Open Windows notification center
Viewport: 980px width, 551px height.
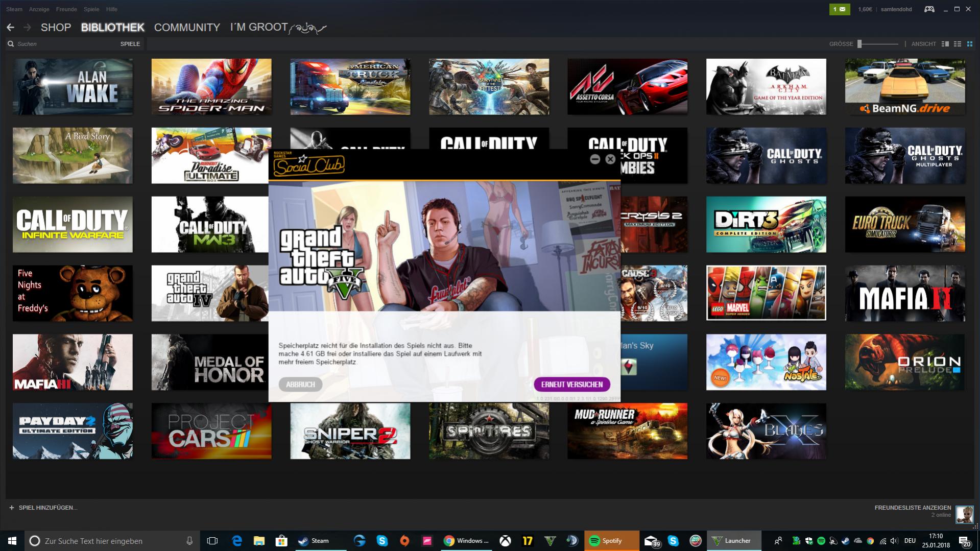pos(964,541)
